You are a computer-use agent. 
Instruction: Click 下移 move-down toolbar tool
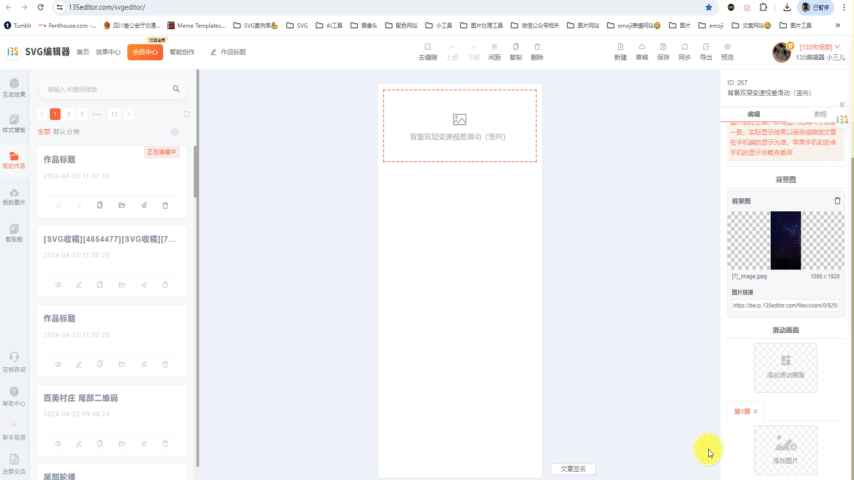pos(473,52)
